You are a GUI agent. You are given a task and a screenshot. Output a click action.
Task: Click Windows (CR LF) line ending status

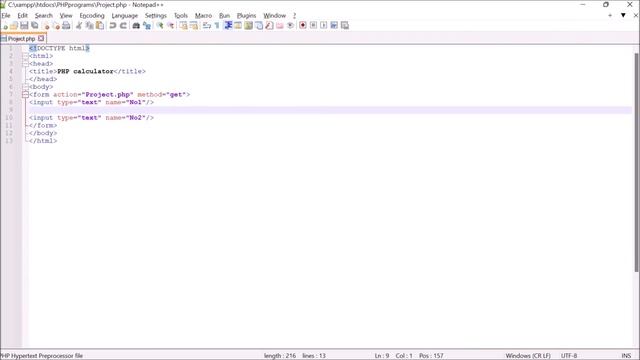[x=528, y=356]
